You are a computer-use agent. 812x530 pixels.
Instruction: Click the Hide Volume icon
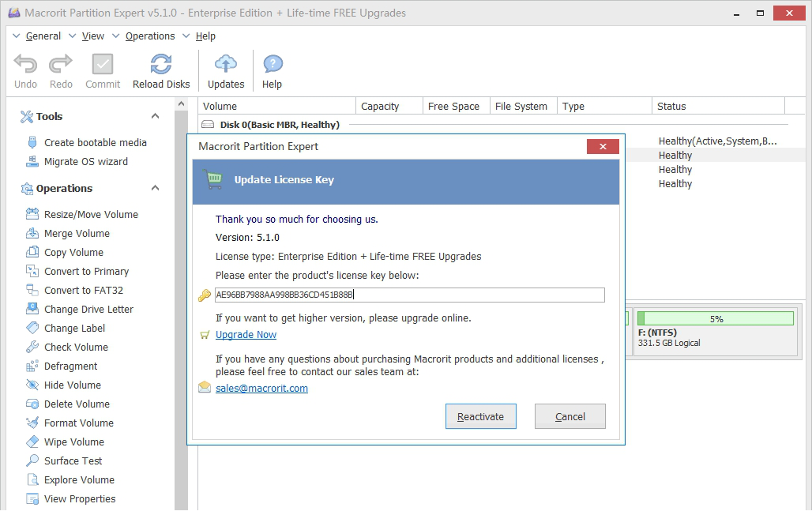coord(32,385)
